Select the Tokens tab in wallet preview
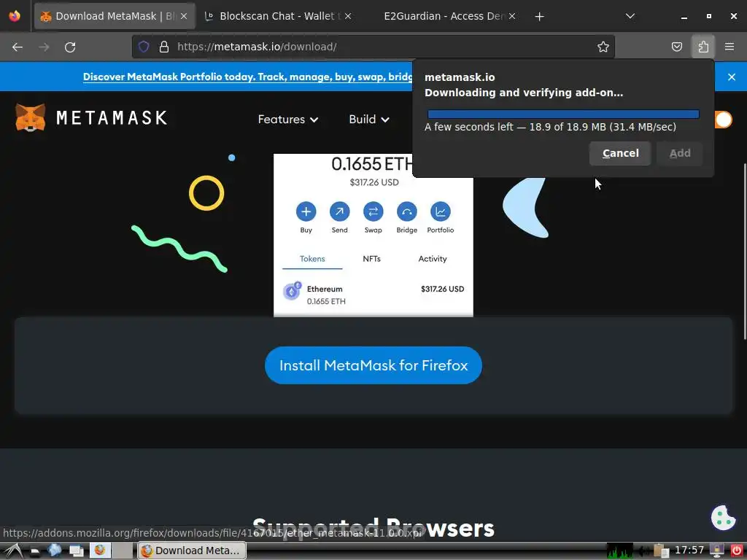The image size is (747, 560). point(312,259)
